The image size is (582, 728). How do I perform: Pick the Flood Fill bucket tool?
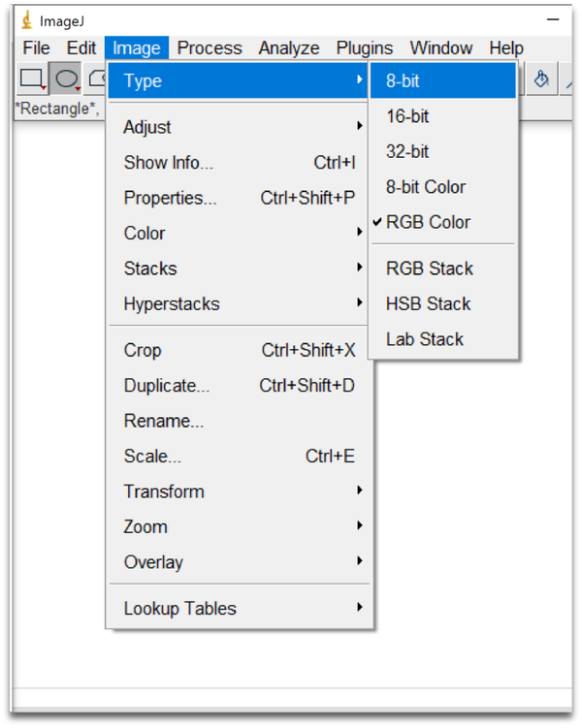point(542,79)
